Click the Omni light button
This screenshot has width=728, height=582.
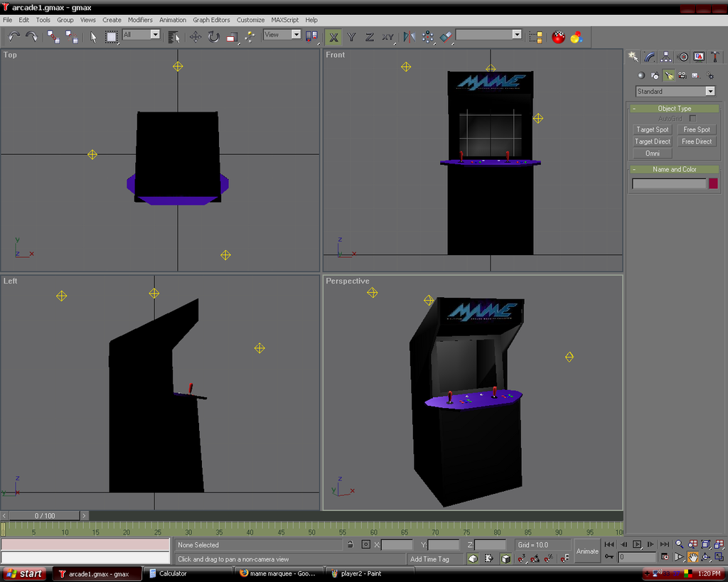[x=652, y=153]
